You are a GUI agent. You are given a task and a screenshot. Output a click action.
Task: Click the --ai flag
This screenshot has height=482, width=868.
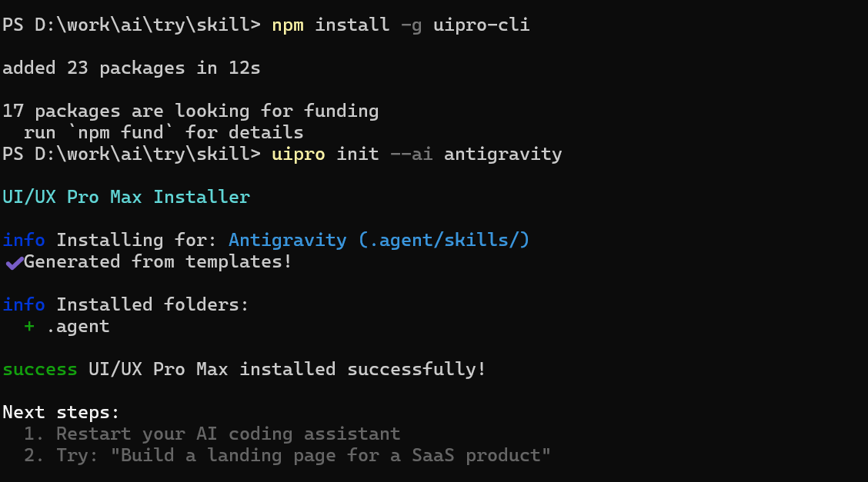pyautogui.click(x=411, y=155)
